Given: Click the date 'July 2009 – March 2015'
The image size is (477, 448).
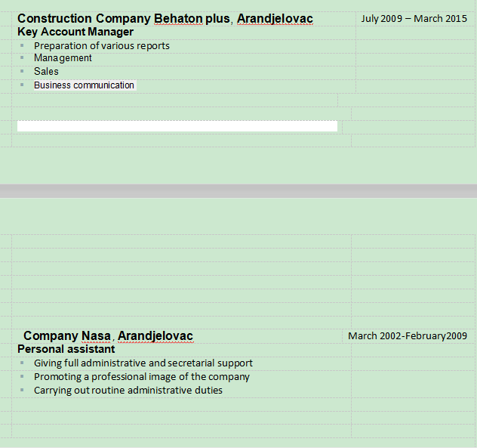Looking at the screenshot, I should (x=414, y=19).
